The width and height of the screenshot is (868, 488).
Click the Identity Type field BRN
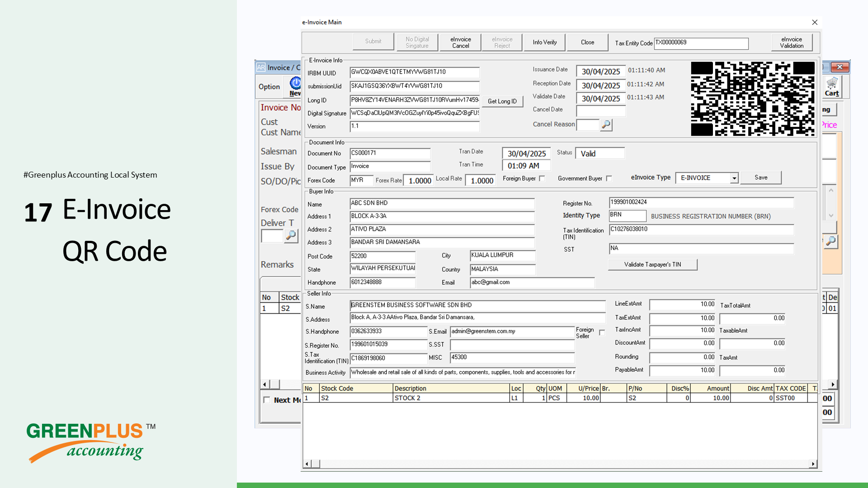[627, 215]
